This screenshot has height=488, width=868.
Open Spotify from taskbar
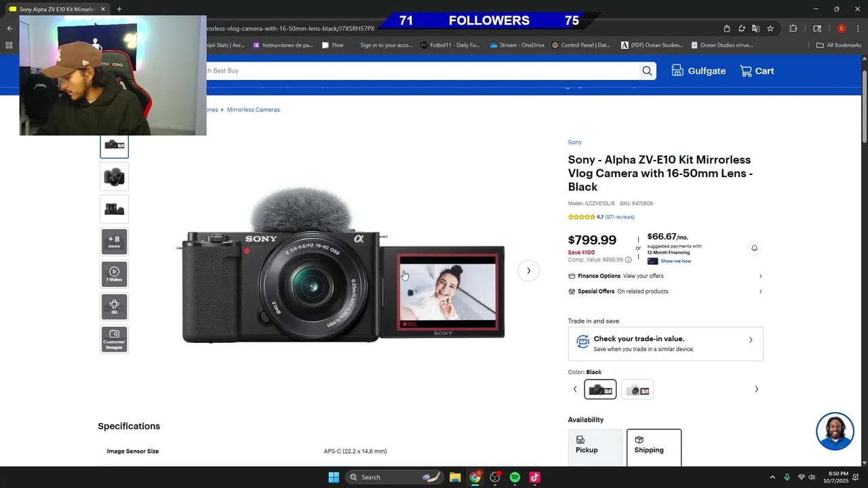coord(515,477)
